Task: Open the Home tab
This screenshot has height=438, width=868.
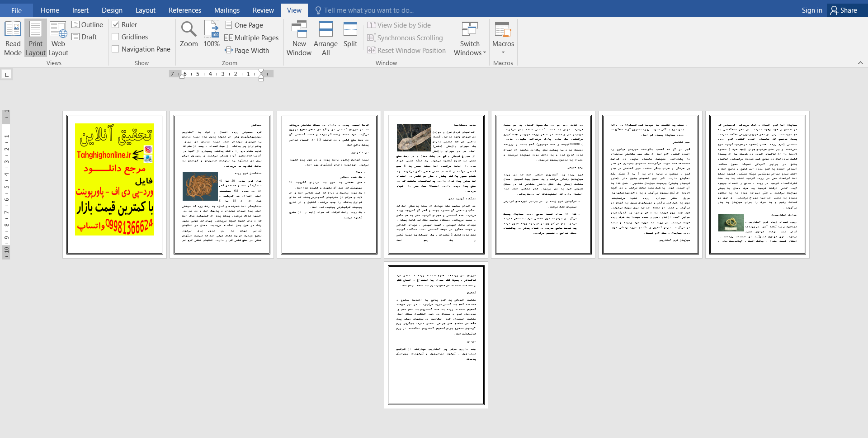Action: 50,10
